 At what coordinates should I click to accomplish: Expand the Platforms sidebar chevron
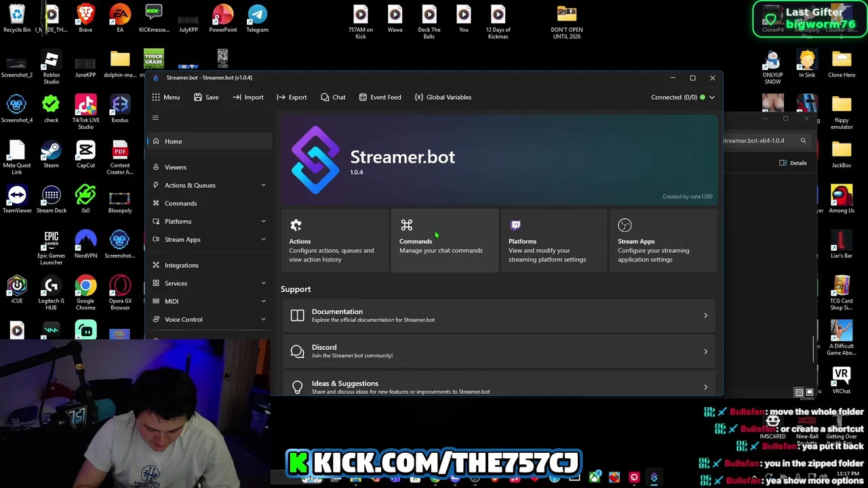coord(263,221)
